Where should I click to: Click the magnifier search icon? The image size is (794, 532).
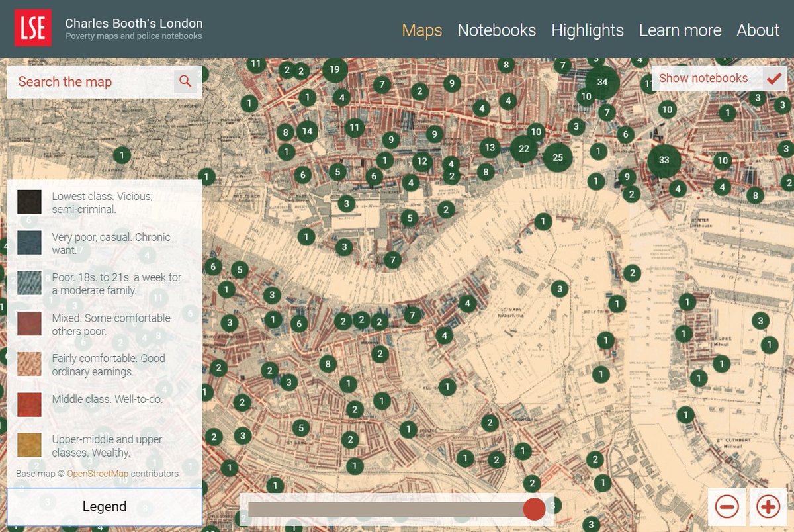click(185, 81)
